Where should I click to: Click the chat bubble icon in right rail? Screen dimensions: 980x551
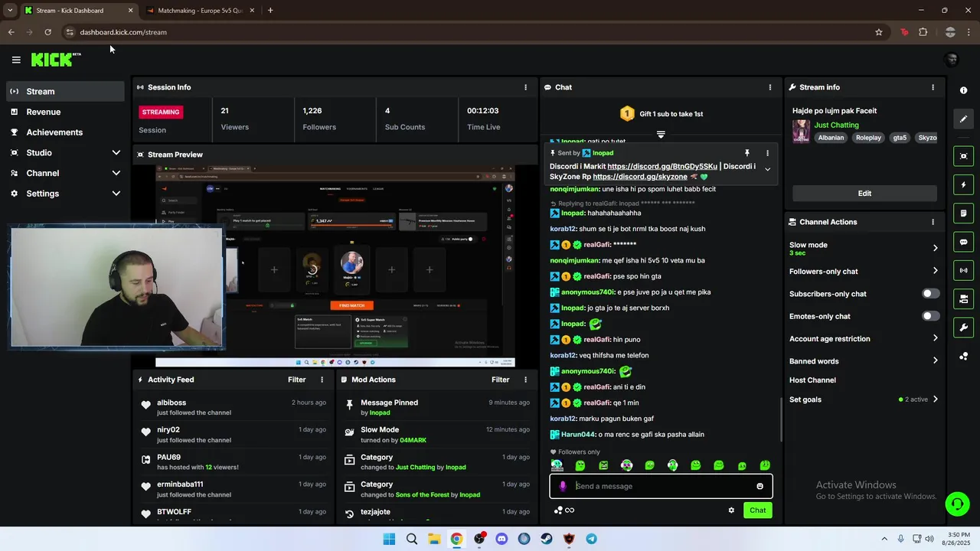[x=963, y=242]
